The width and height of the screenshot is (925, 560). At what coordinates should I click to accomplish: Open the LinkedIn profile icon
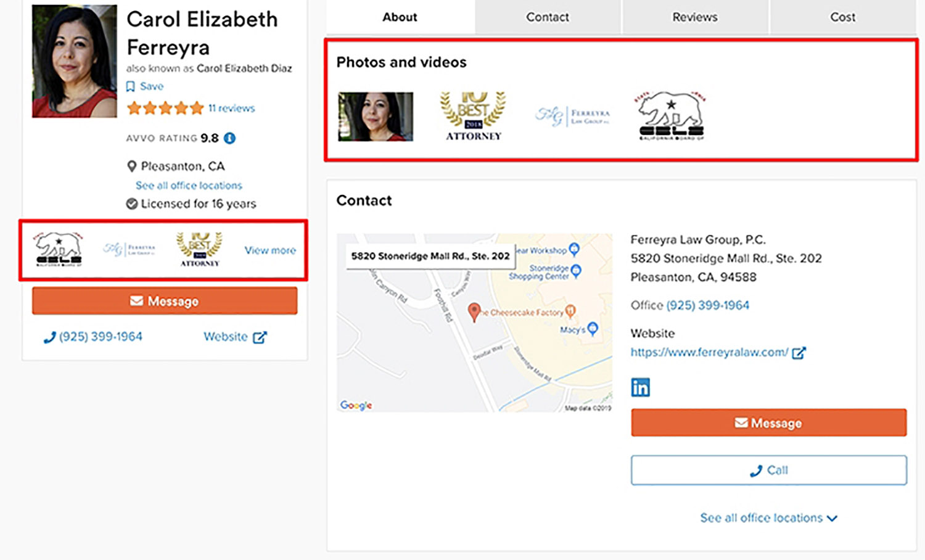[640, 387]
